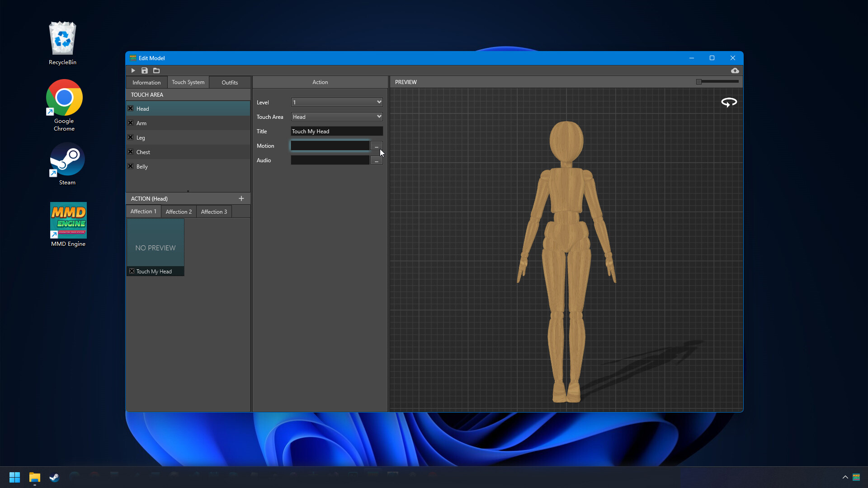
Task: Click the Save icon in the Edit Model toolbar
Action: (x=145, y=70)
